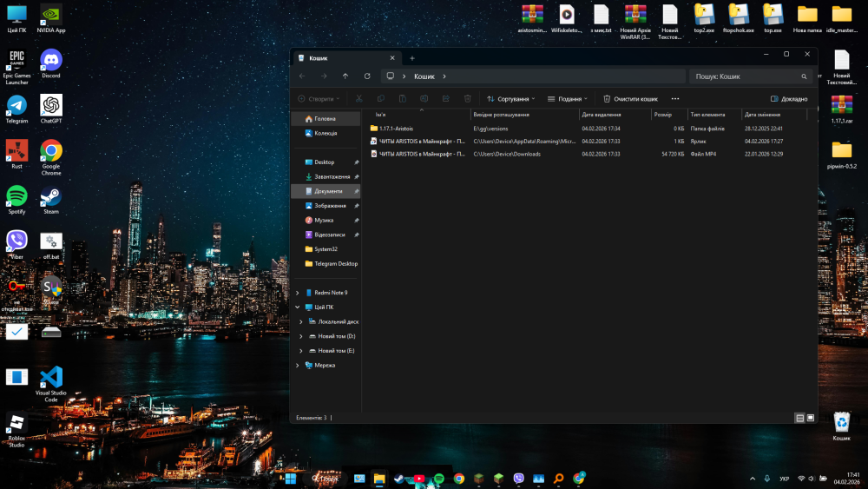
Task: Select the Кошик tab in Explorer
Action: point(346,58)
